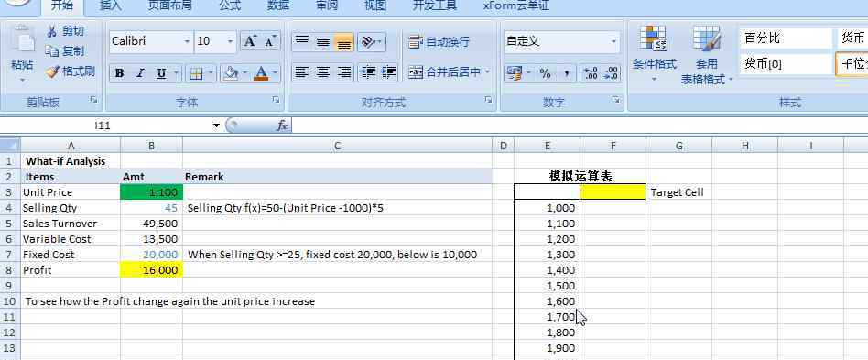Screen dimensions: 868x360
Task: Open the Conditional Formatting icon
Action: 654,38
